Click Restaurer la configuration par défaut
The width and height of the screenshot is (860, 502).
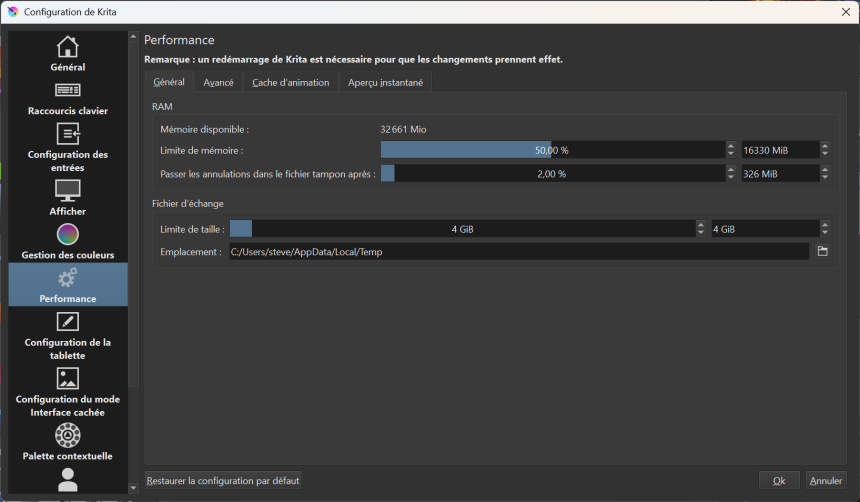(x=223, y=481)
